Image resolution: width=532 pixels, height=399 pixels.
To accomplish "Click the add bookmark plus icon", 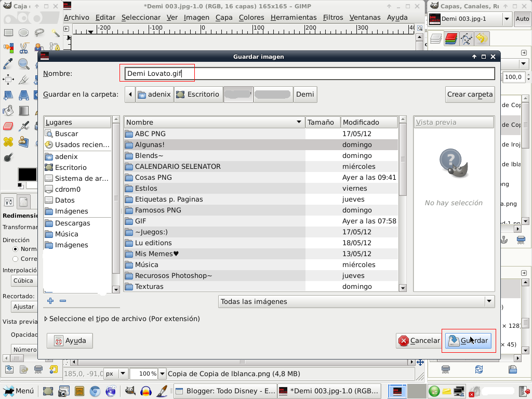I will tap(50, 301).
